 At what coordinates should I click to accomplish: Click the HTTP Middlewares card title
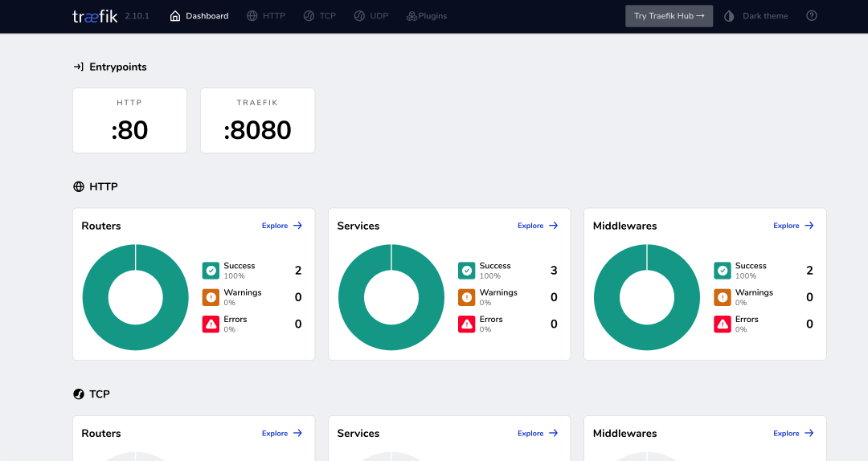click(x=624, y=226)
